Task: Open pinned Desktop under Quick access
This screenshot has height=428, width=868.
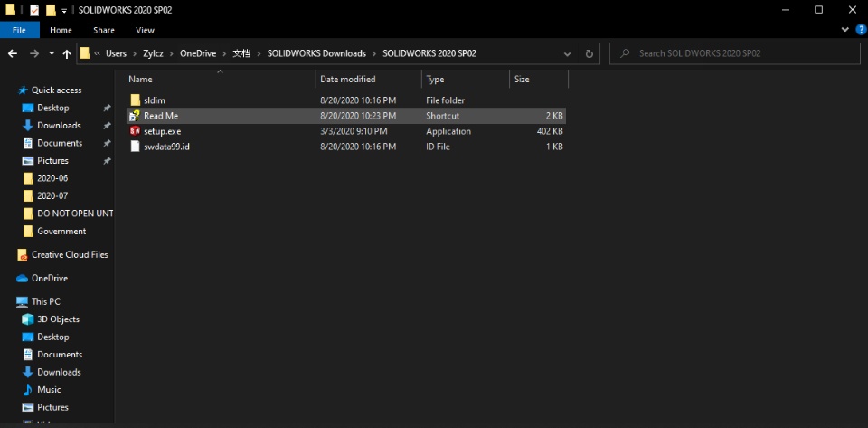Action: (53, 108)
